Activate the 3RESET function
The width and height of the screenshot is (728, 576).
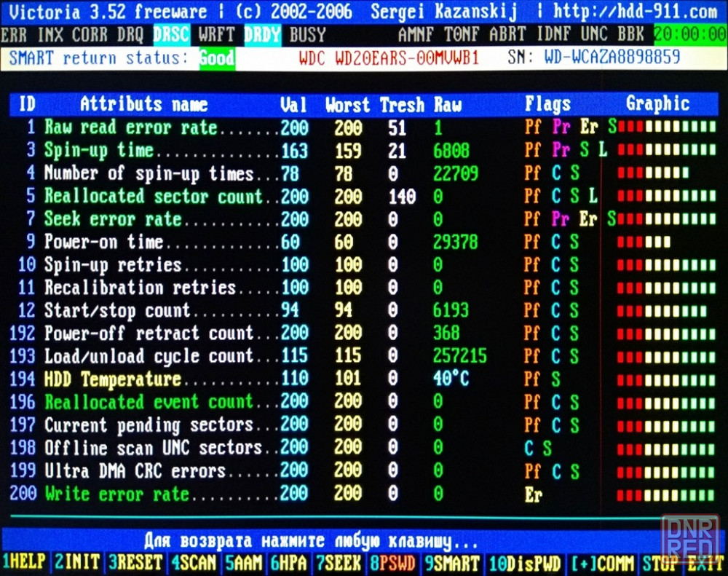coord(135,563)
